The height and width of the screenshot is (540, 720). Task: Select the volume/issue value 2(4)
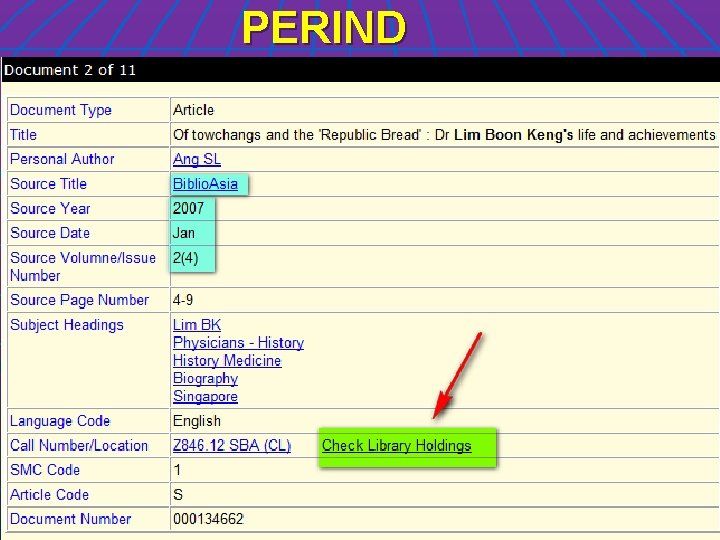point(186,258)
